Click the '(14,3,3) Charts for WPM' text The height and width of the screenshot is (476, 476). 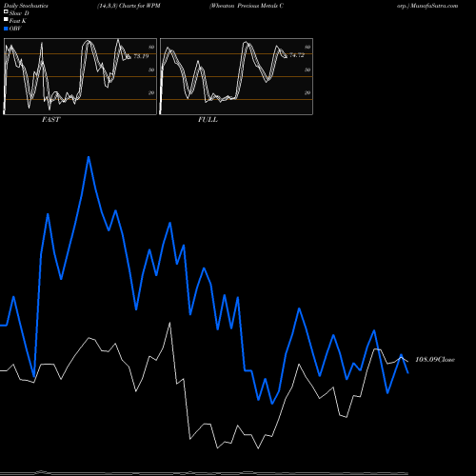pos(129,6)
